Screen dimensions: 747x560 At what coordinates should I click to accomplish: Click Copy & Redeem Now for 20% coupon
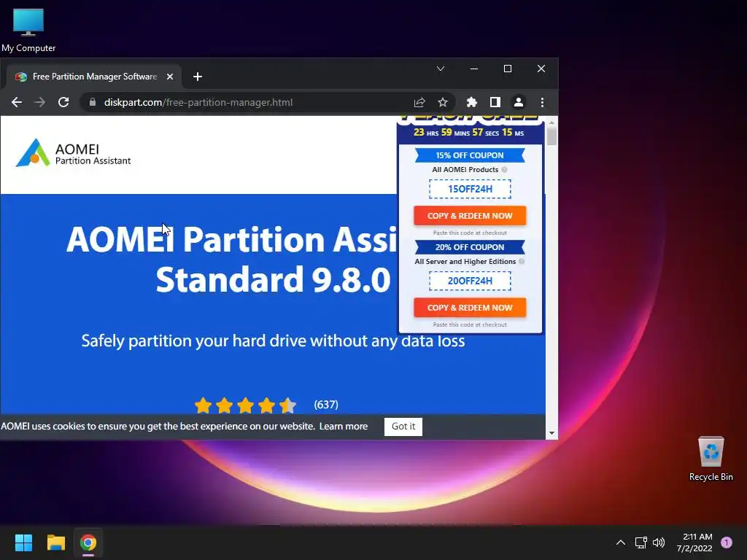coord(470,308)
